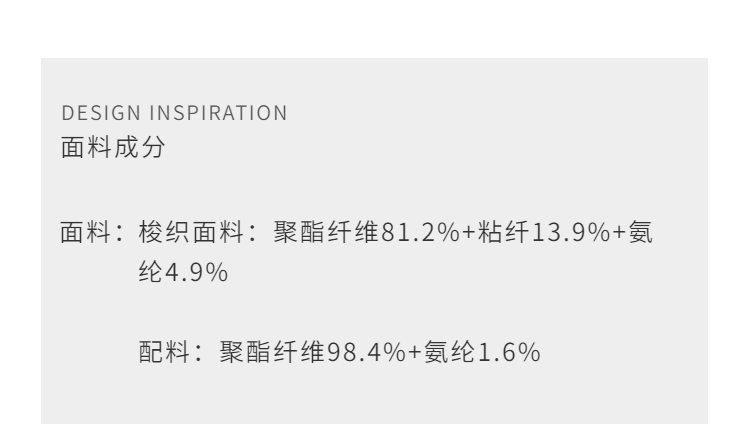
Task: Select the "面料成分" section title
Action: point(112,148)
